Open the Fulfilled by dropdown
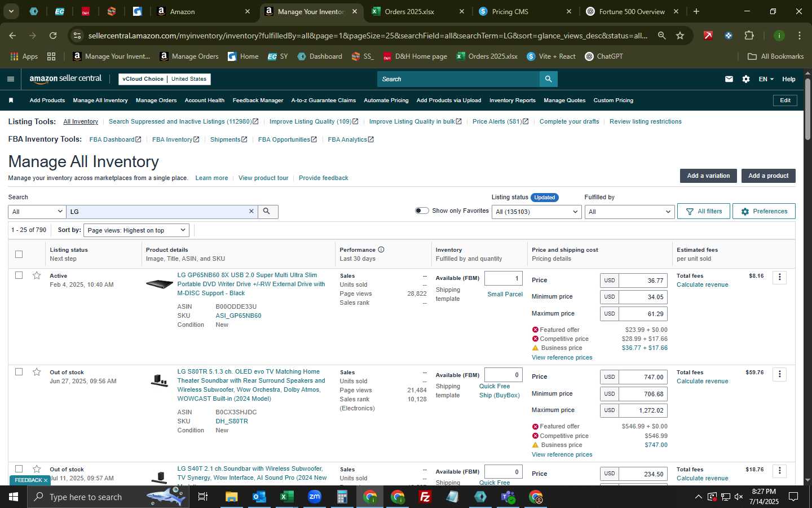The width and height of the screenshot is (812, 508). tap(629, 212)
